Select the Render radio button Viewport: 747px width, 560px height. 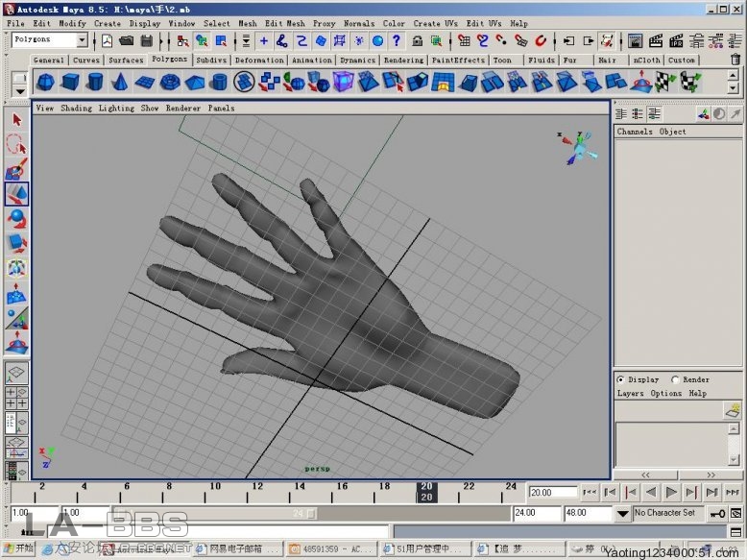click(675, 379)
